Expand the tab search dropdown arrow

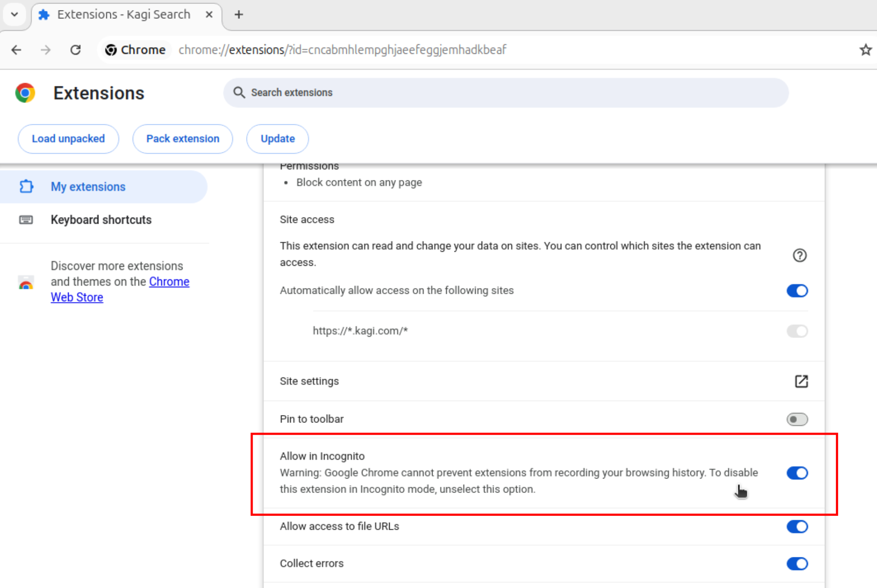(x=14, y=14)
